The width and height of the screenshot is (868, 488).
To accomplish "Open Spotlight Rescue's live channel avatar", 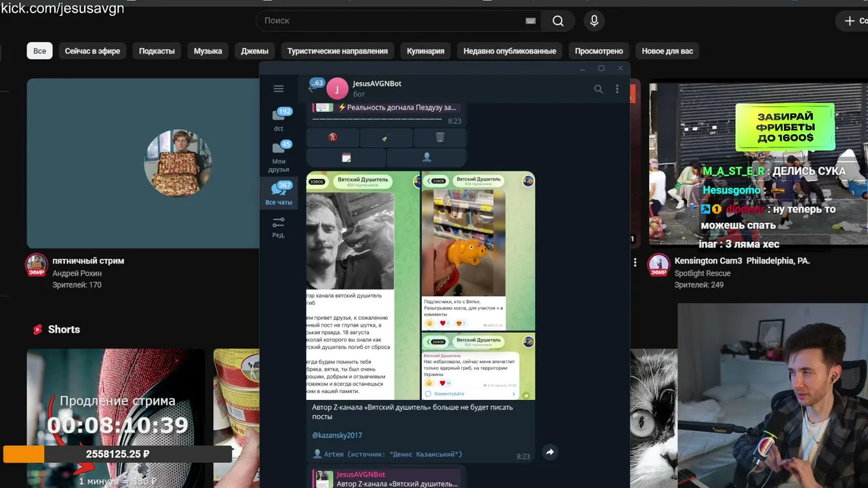I will coord(658,265).
